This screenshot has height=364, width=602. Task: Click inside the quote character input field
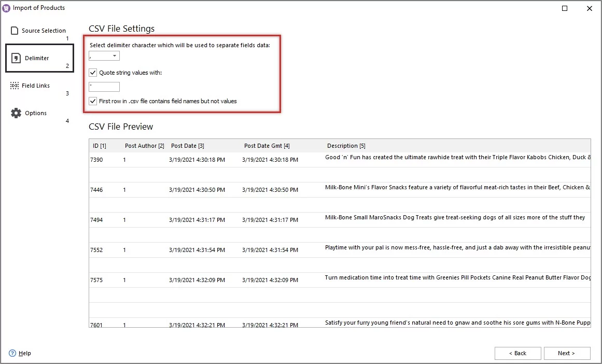pos(104,87)
